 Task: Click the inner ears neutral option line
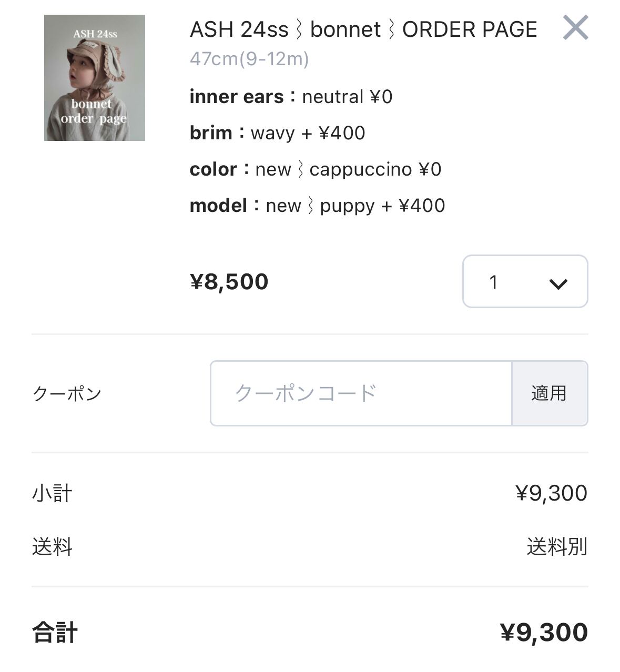pyautogui.click(x=291, y=97)
